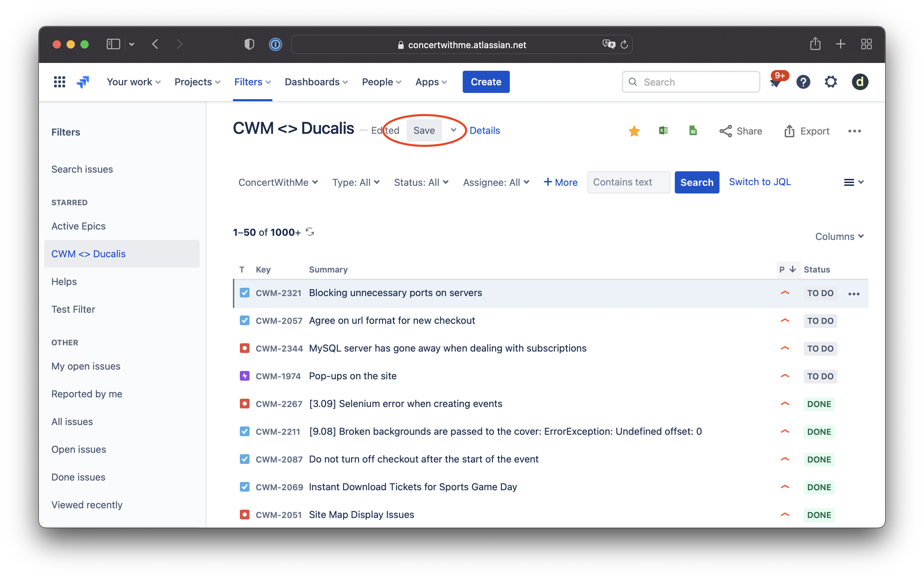Image resolution: width=924 pixels, height=579 pixels.
Task: Open the Status: All dropdown
Action: [421, 182]
